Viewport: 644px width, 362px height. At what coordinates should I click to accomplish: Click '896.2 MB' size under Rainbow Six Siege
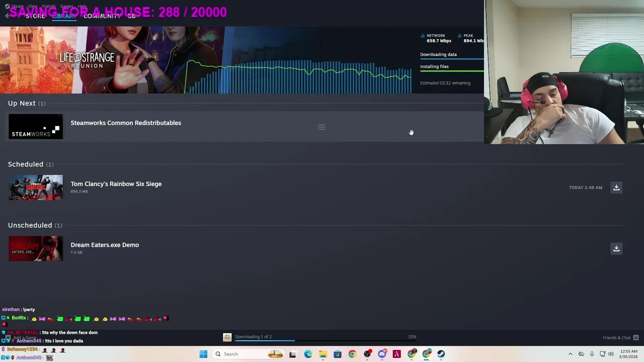79,192
